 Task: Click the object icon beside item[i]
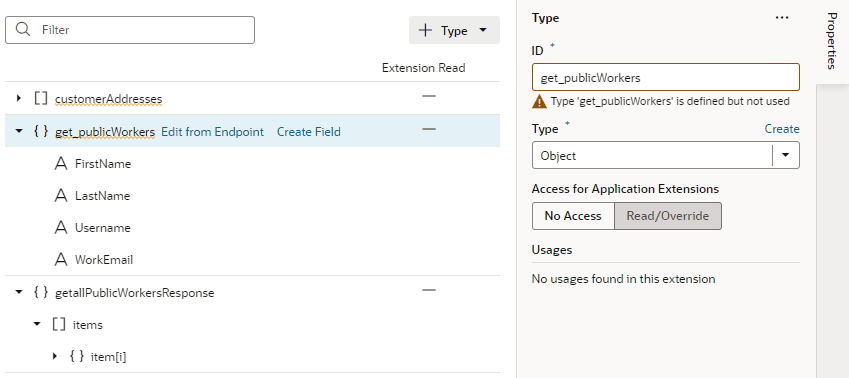(76, 356)
